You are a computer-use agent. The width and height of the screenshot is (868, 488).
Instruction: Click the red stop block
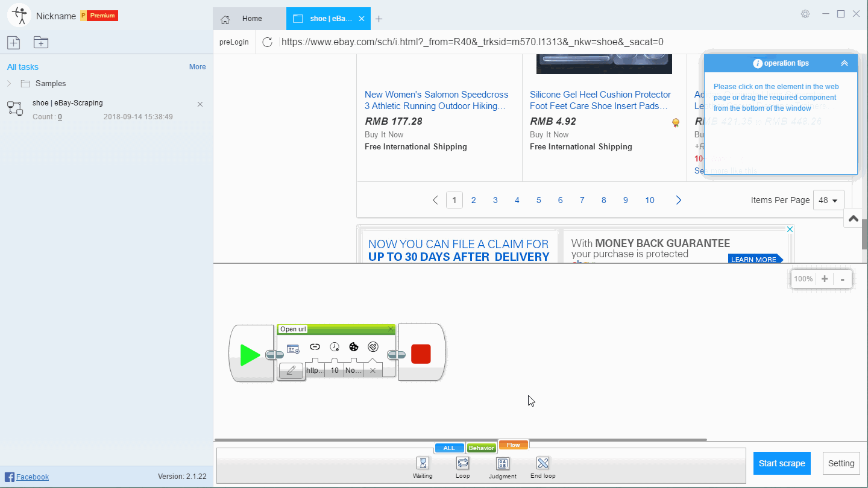click(x=421, y=354)
